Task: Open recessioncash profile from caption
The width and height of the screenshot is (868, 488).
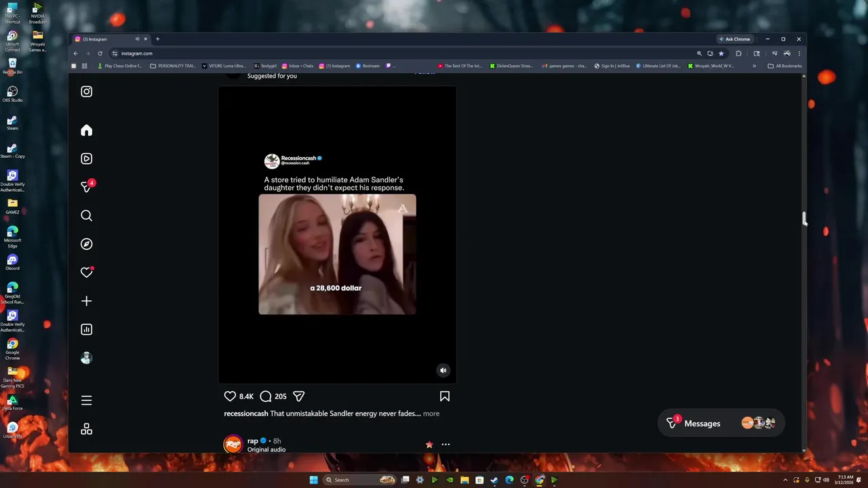Action: coord(245,413)
